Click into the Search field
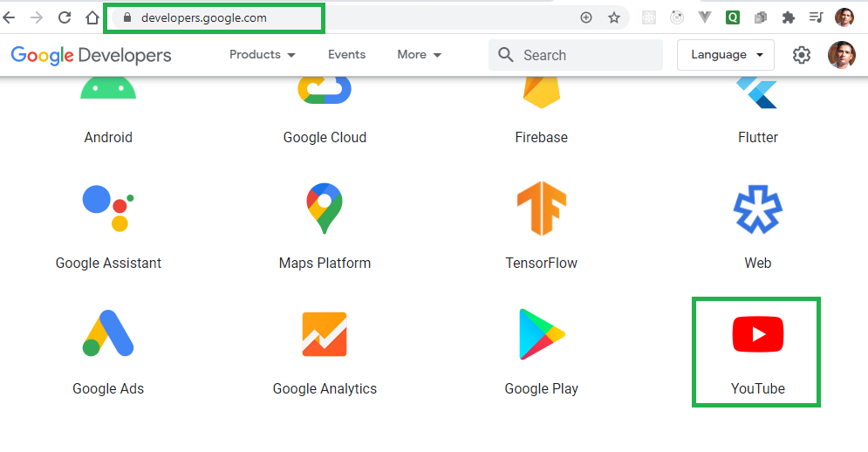The height and width of the screenshot is (452, 868). (576, 55)
